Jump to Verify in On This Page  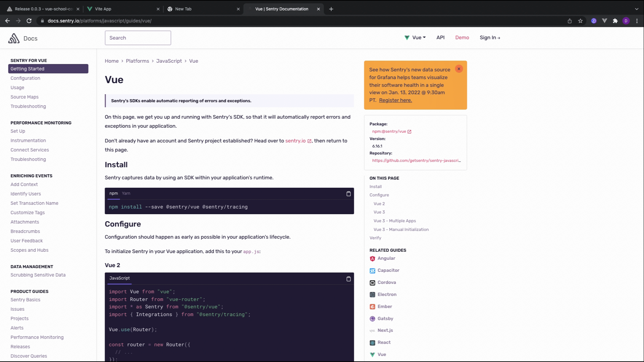point(375,238)
